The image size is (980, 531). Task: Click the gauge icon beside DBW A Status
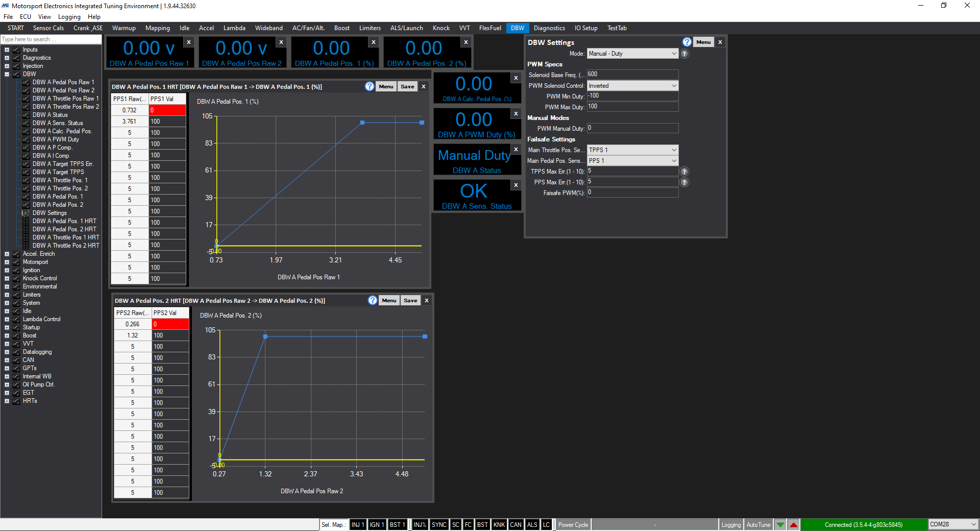click(26, 115)
